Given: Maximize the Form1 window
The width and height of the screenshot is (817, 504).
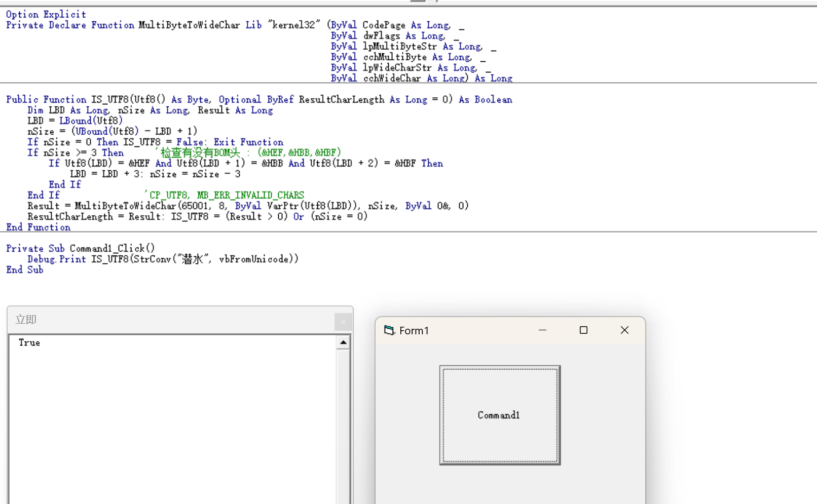Looking at the screenshot, I should pos(583,330).
